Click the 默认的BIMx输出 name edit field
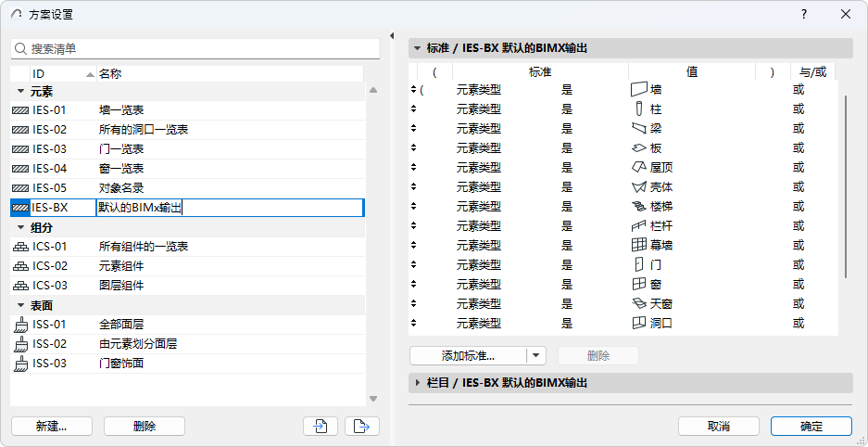This screenshot has height=447, width=868. (230, 209)
